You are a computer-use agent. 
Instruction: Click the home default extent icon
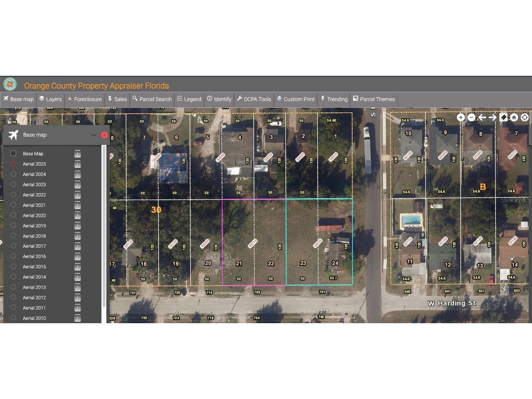514,117
